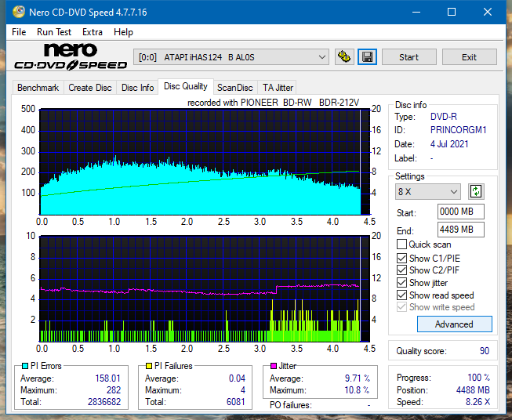Click the Quality score value 90

pos(485,351)
